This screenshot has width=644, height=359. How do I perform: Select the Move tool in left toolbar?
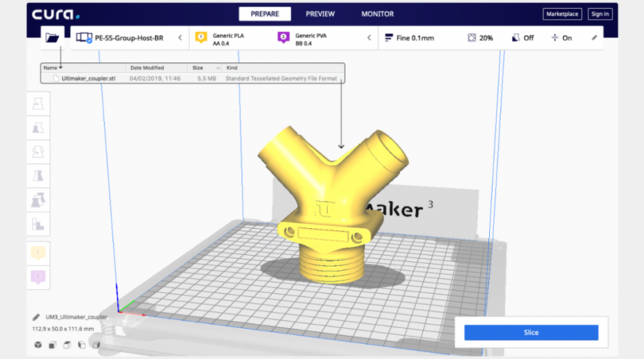[x=38, y=103]
